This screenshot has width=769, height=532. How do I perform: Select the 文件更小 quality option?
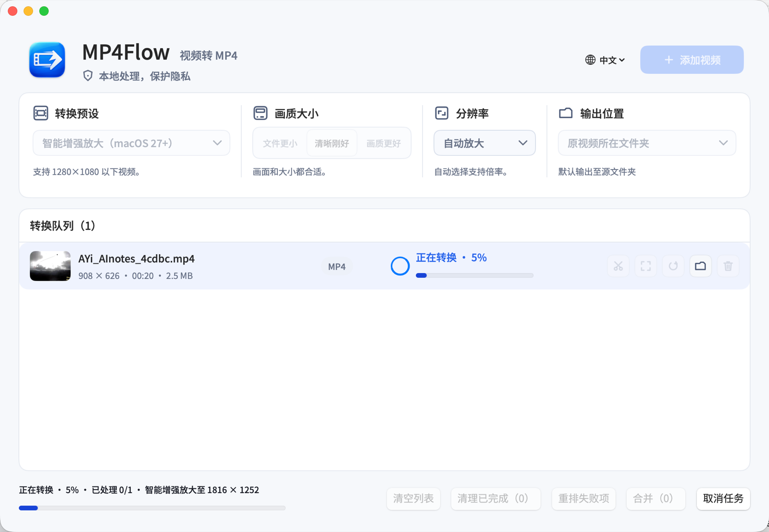[x=280, y=143]
